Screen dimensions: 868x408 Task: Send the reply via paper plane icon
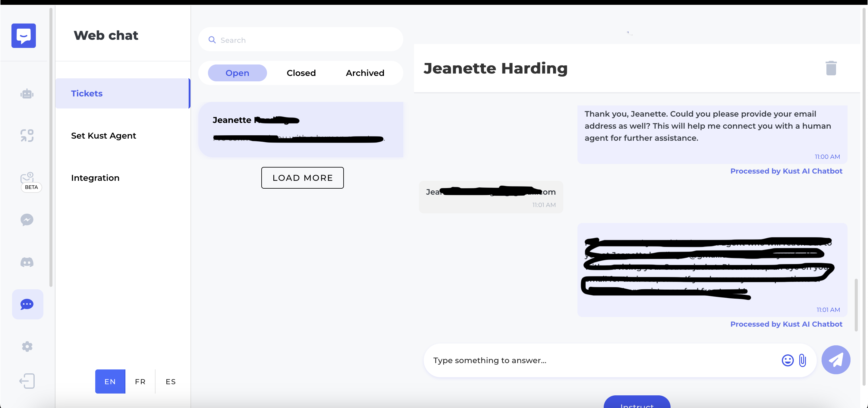(x=836, y=360)
